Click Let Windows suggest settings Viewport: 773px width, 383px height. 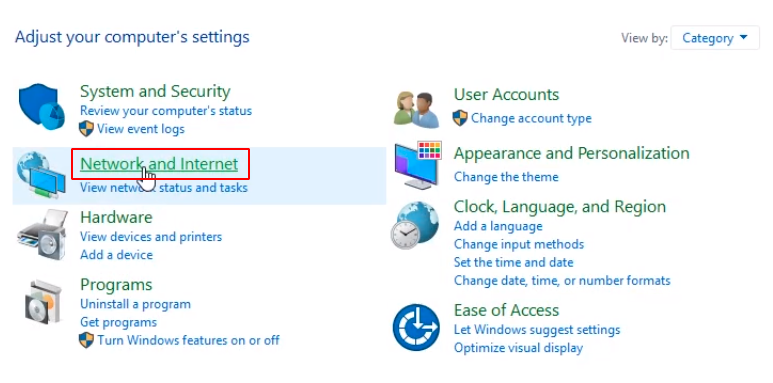[x=537, y=329]
